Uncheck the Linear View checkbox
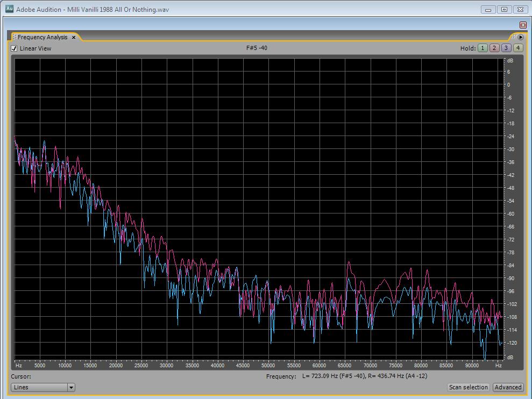The height and width of the screenshot is (399, 532). tap(15, 48)
